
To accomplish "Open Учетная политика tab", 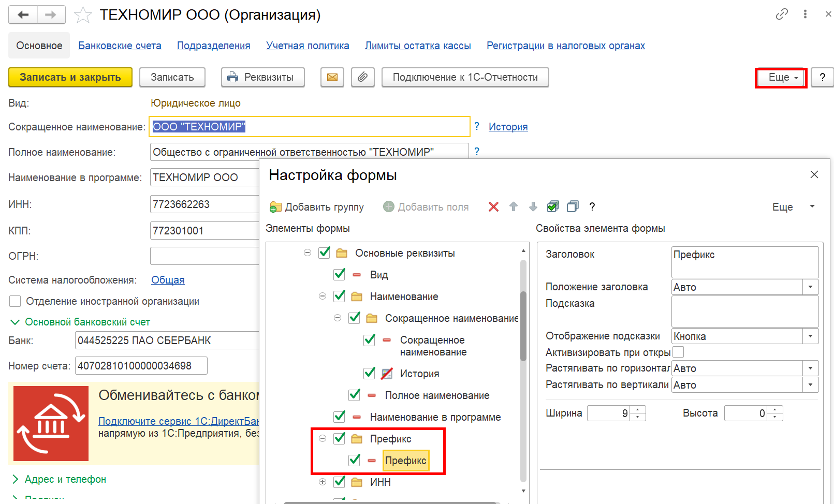I will [308, 46].
